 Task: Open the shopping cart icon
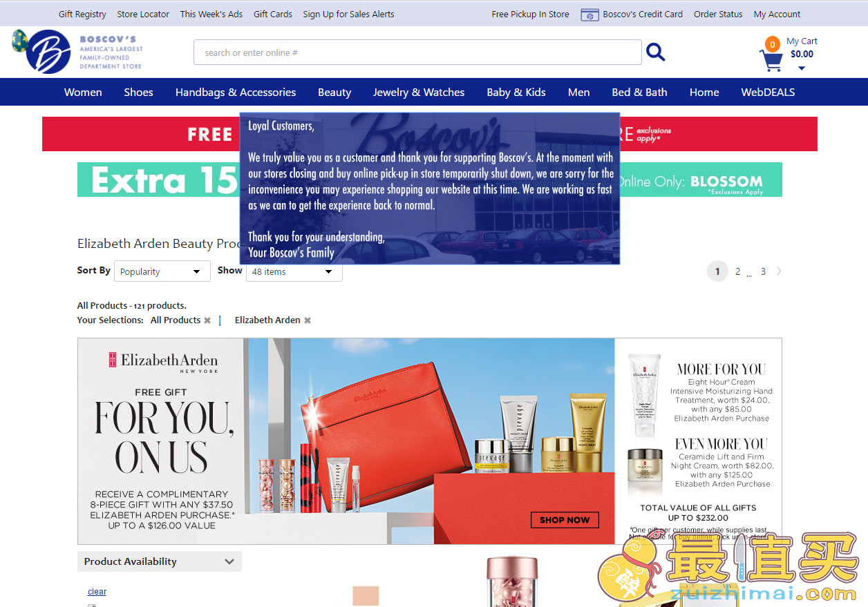[x=771, y=59]
